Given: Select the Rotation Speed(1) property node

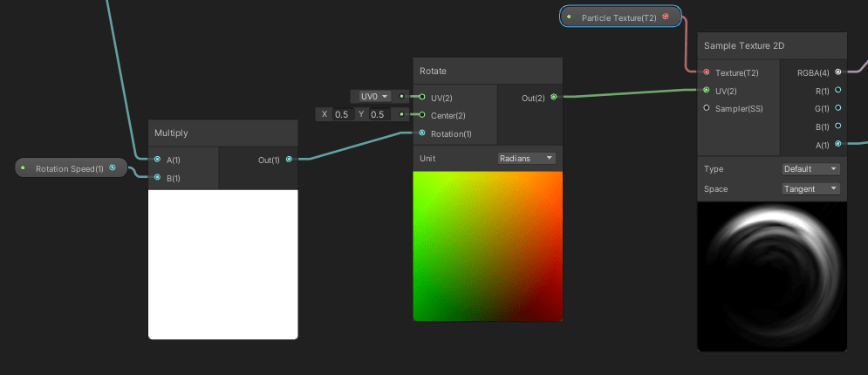Looking at the screenshot, I should coord(69,168).
